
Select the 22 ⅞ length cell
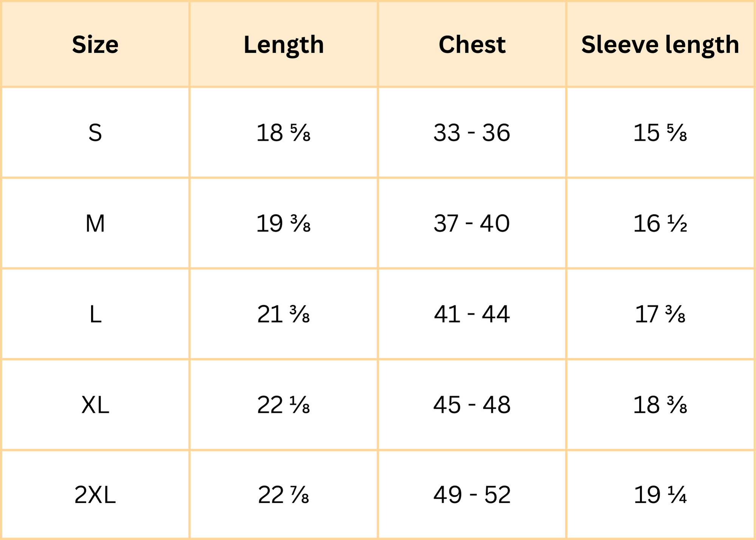(x=283, y=495)
